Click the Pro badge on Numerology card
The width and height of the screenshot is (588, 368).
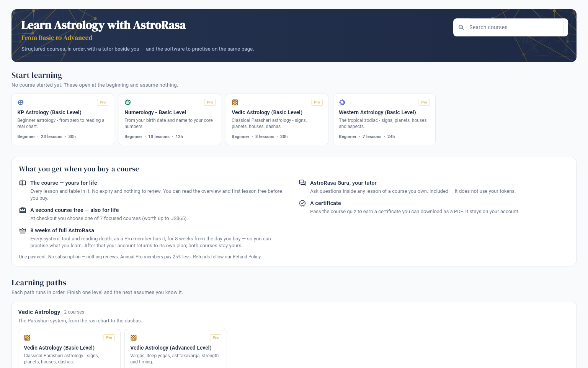(210, 102)
